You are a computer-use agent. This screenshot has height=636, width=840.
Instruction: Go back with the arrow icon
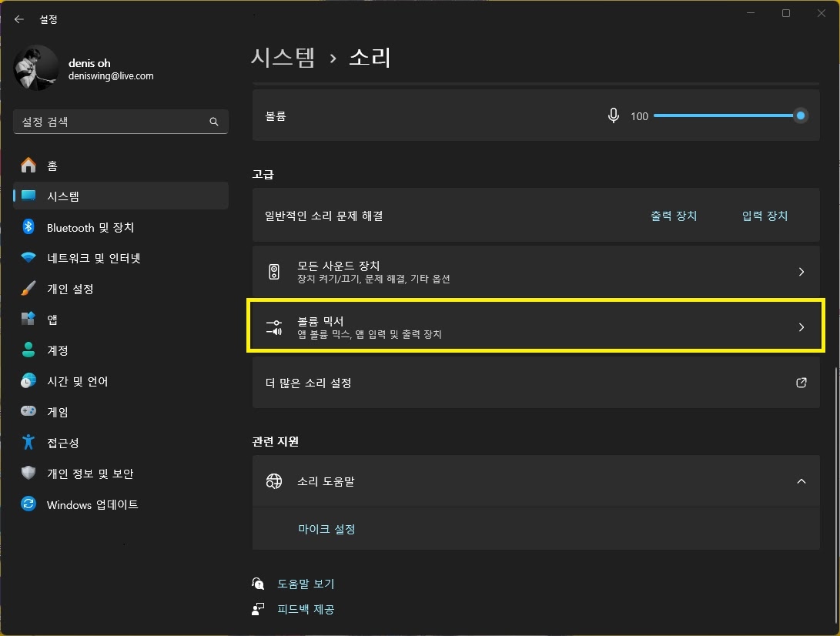click(19, 19)
